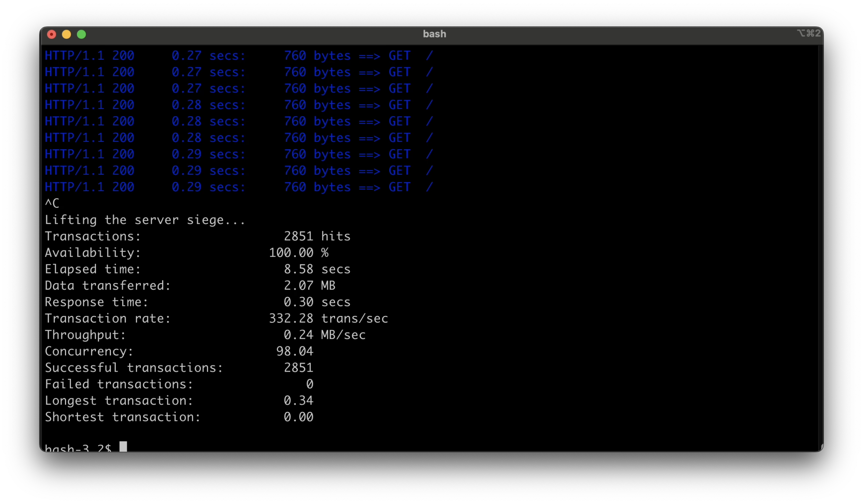Image resolution: width=863 pixels, height=504 pixels.
Task: Click the "Elapsed time:" label
Action: pyautogui.click(x=93, y=269)
